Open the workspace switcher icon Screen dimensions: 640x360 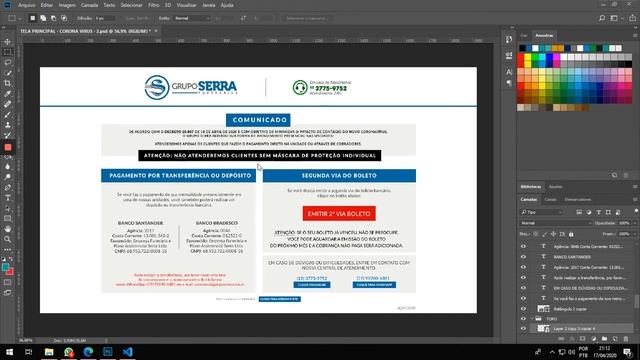614,18
